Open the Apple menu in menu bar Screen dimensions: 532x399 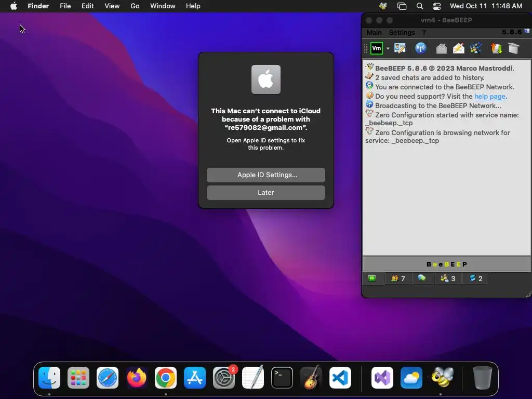(x=14, y=6)
